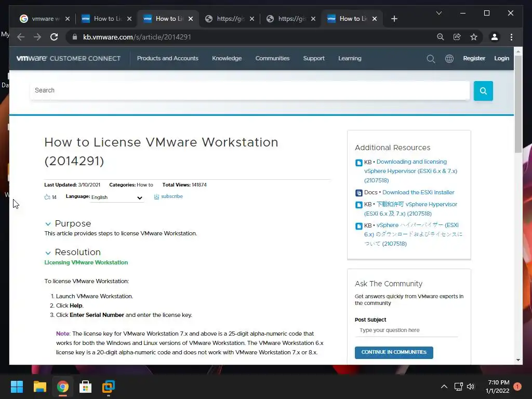This screenshot has width=532, height=399.
Task: Submit search with the blue search button
Action: tap(483, 90)
